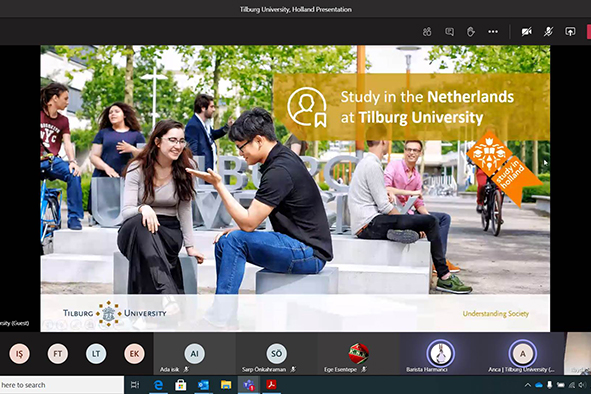Viewport: 591px width, 394px height.
Task: Click the shared Tilburg University presentation slide
Action: coord(295,189)
